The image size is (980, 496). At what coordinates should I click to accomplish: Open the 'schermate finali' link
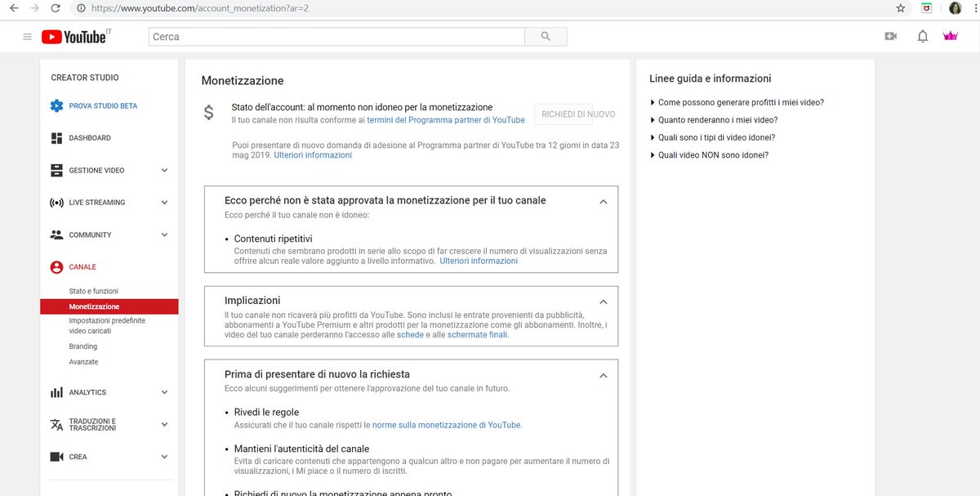[478, 335]
